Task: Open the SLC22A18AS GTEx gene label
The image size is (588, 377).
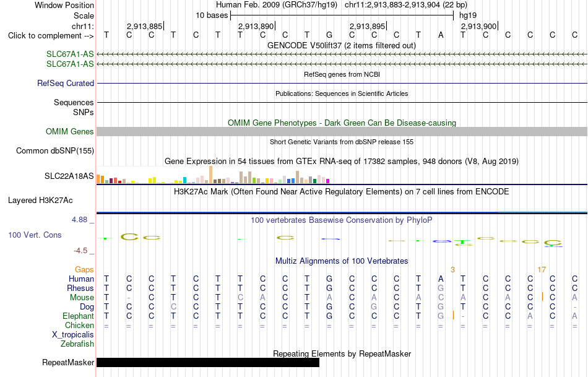Action: pos(69,176)
